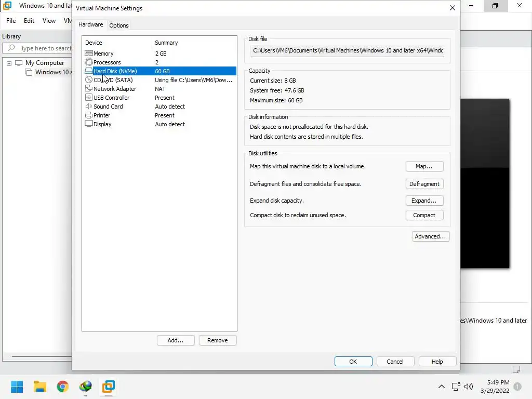
Task: Click Add... to add hardware
Action: 176,340
